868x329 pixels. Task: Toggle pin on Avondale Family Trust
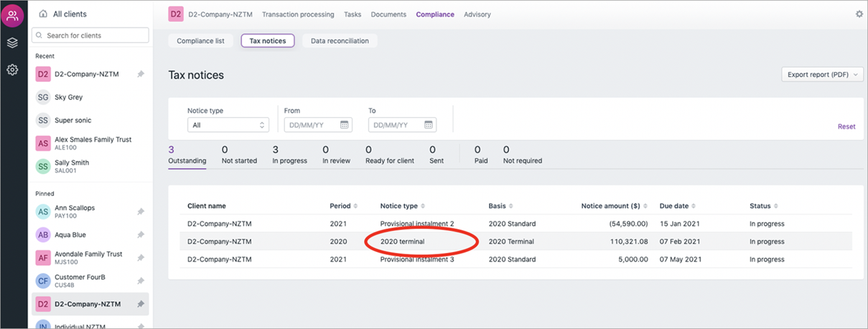(141, 258)
